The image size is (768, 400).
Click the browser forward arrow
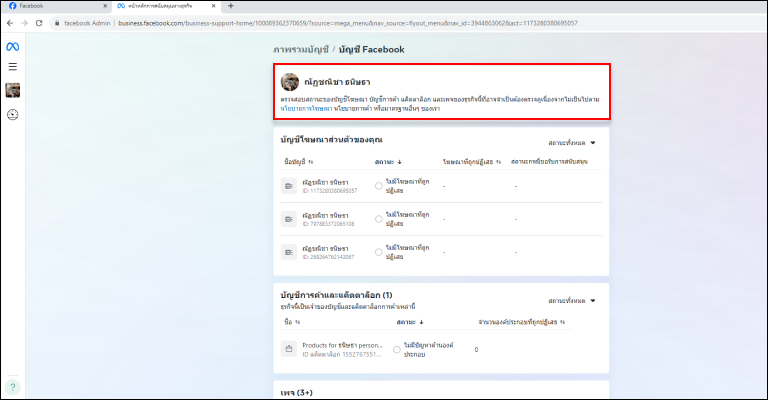tap(24, 23)
